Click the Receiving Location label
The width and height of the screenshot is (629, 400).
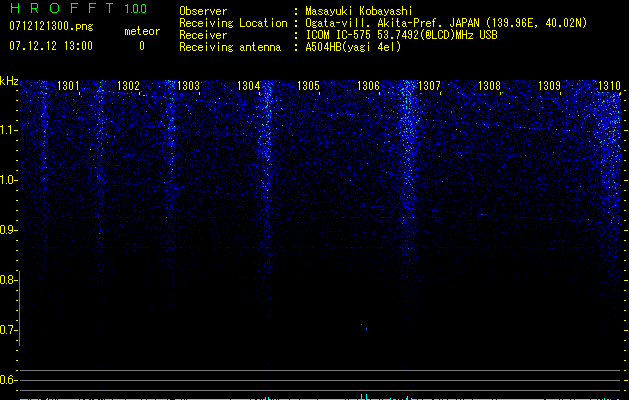[233, 23]
